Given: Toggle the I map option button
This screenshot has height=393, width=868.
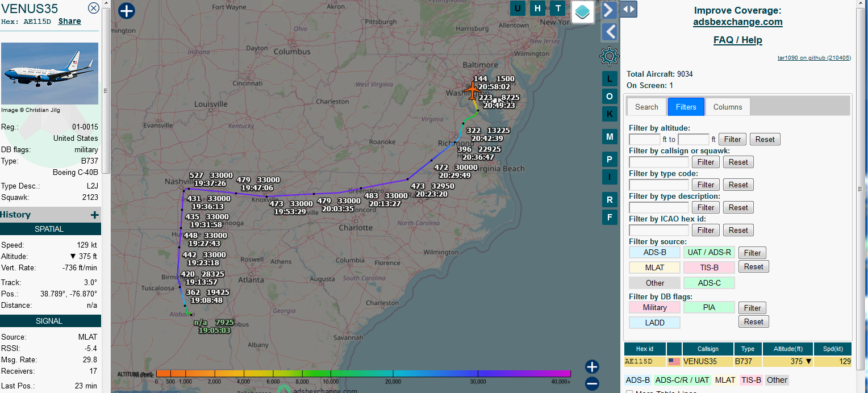Looking at the screenshot, I should [610, 177].
